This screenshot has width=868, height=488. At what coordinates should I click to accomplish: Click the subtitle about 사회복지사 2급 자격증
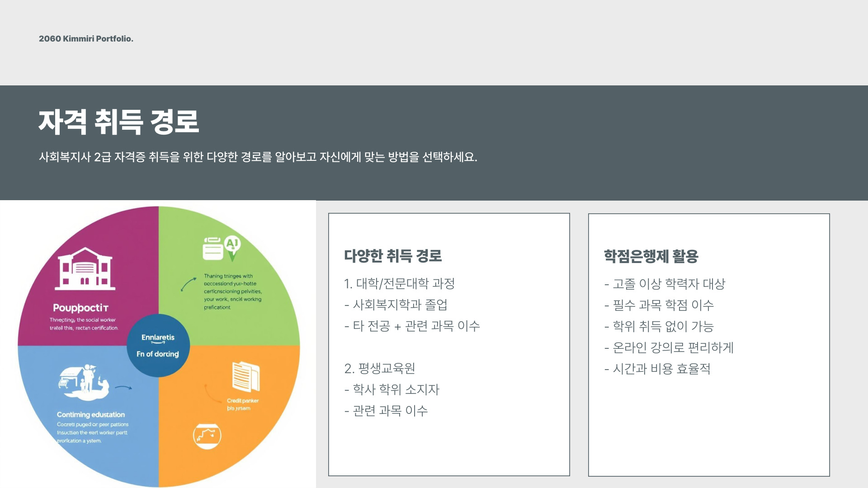coord(258,157)
